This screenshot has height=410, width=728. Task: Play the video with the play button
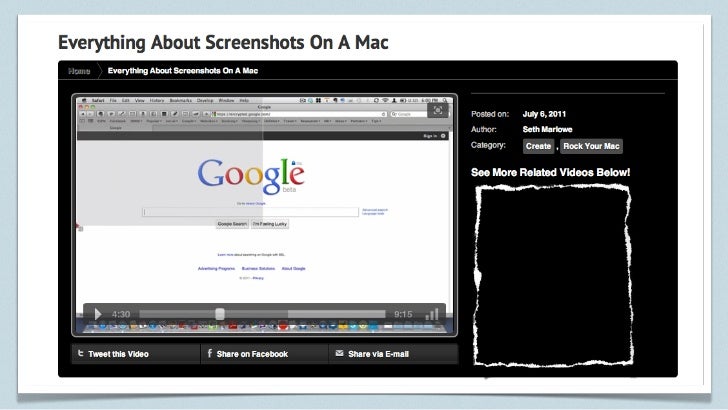98,314
